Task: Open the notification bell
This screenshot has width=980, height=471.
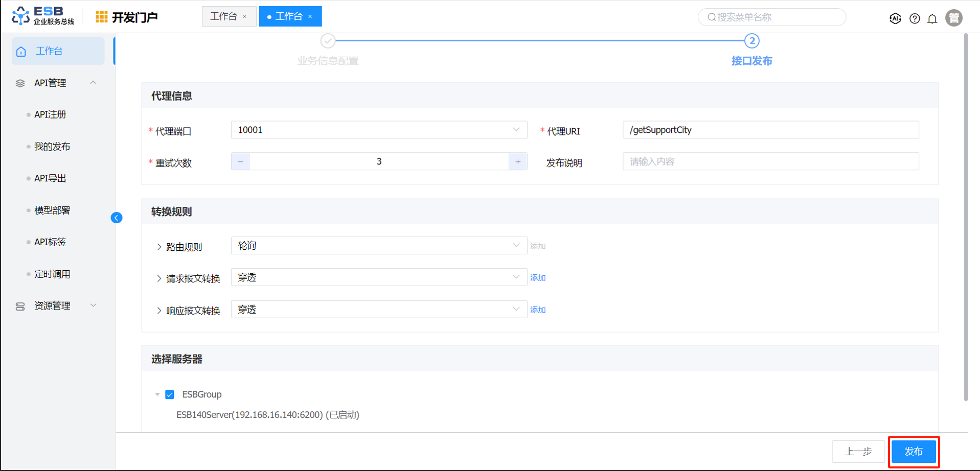Action: (x=932, y=19)
